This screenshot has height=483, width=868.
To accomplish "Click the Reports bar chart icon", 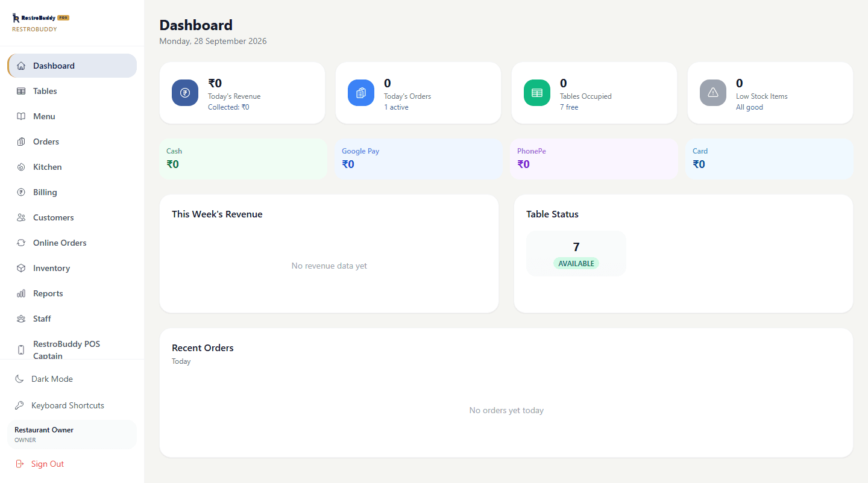I will click(x=21, y=293).
